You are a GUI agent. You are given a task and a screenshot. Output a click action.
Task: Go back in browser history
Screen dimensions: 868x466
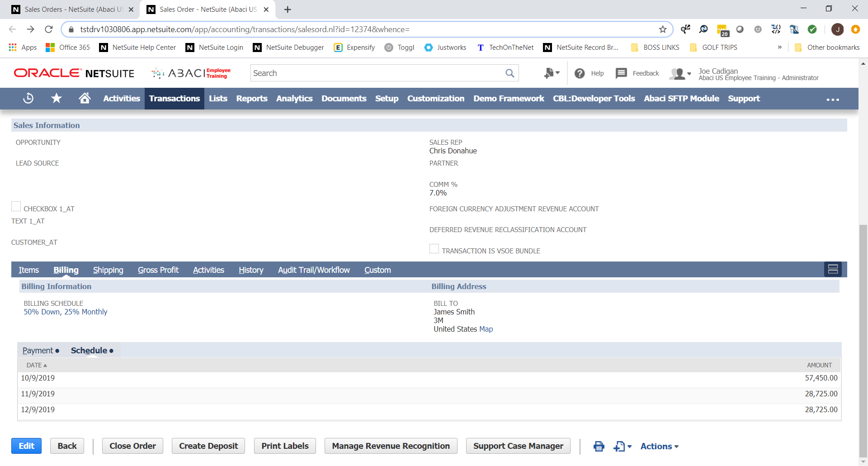pos(12,29)
